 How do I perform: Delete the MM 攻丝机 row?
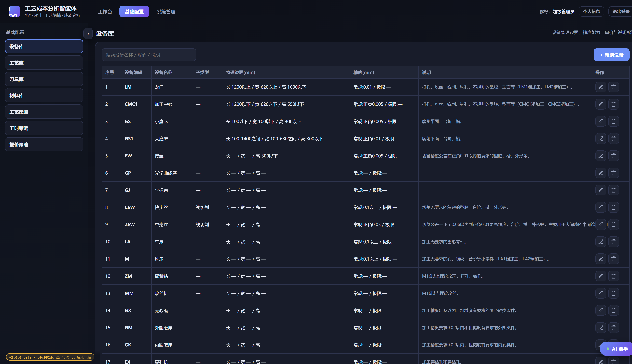(613, 293)
